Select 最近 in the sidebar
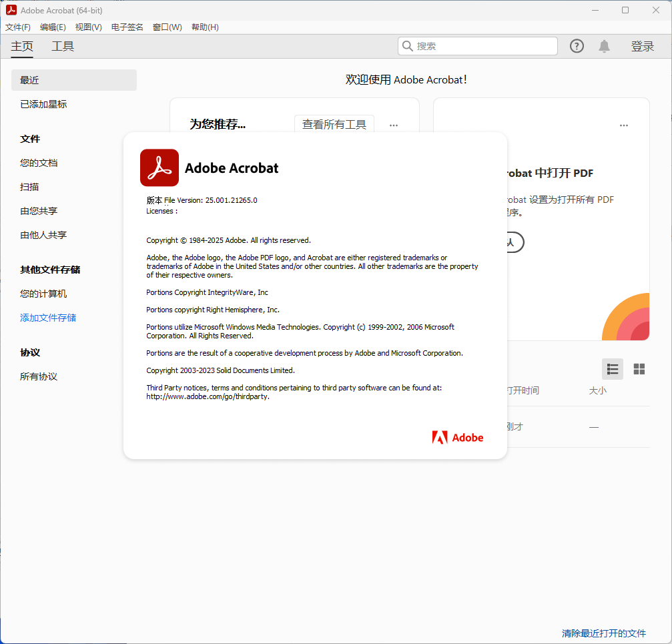Image resolution: width=672 pixels, height=644 pixels. click(x=73, y=80)
